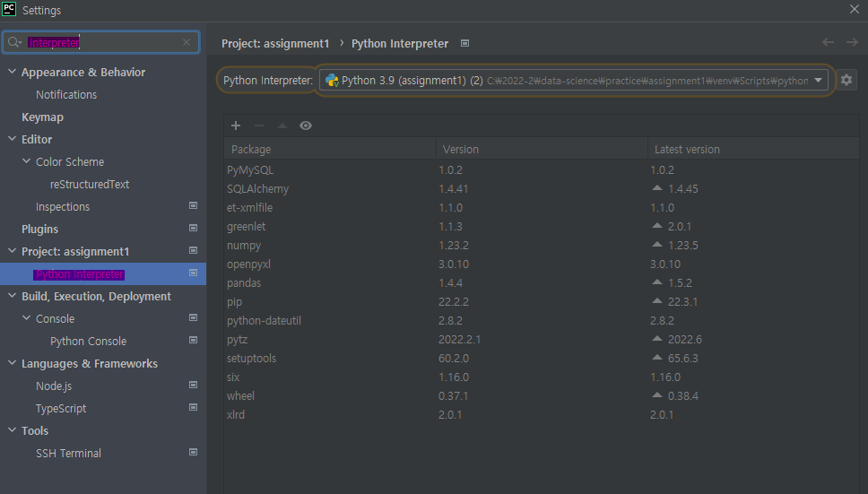The height and width of the screenshot is (494, 868).
Task: Select the pip package row
Action: point(542,301)
